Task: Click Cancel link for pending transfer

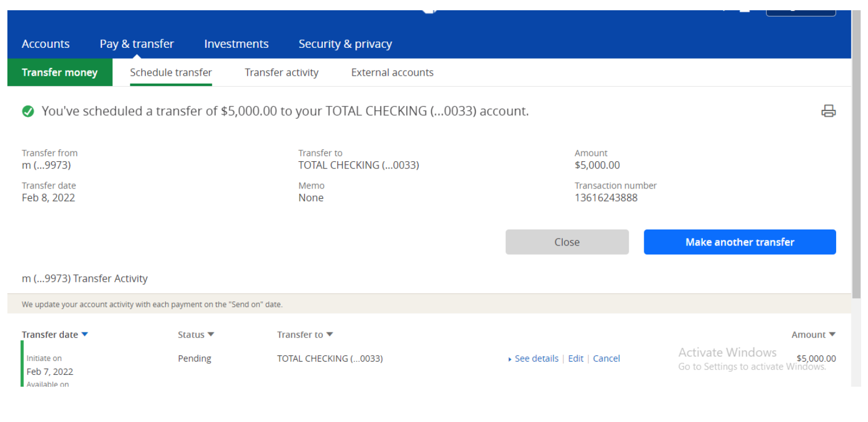Action: point(607,358)
